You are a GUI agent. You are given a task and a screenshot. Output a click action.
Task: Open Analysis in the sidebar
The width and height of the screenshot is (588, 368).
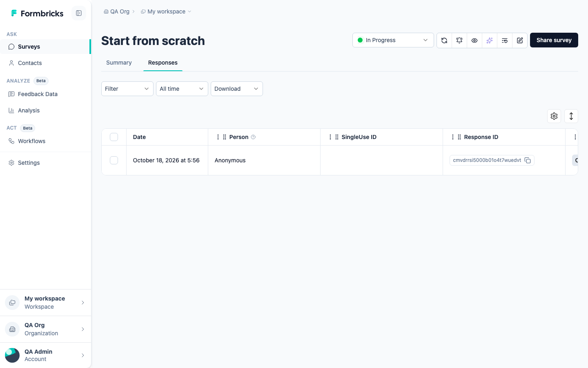click(45, 110)
